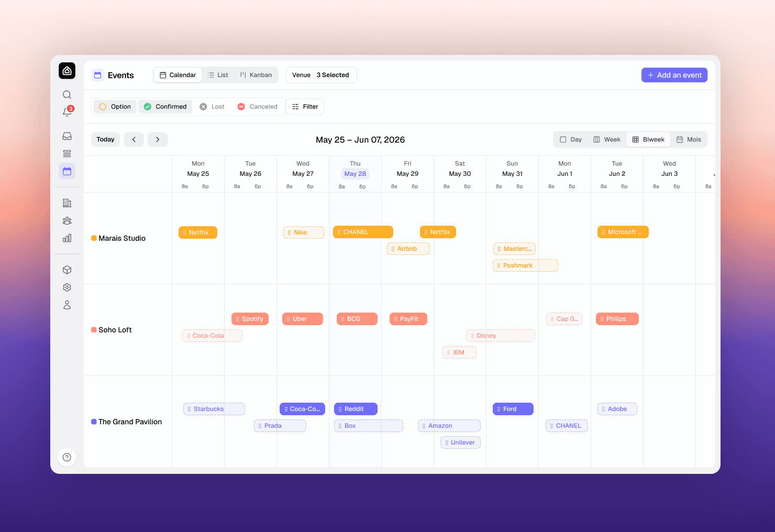Open the user profile sidebar icon
The height and width of the screenshot is (532, 775).
67,305
